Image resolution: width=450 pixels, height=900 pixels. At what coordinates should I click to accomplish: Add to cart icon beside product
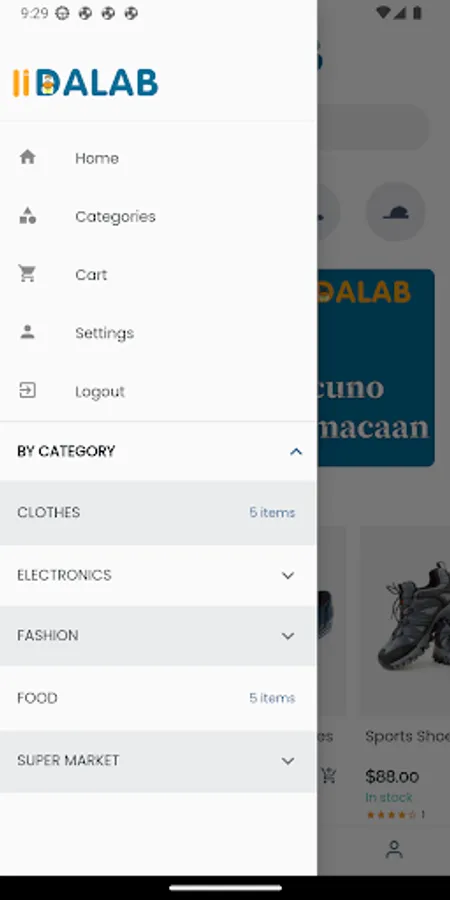click(328, 776)
